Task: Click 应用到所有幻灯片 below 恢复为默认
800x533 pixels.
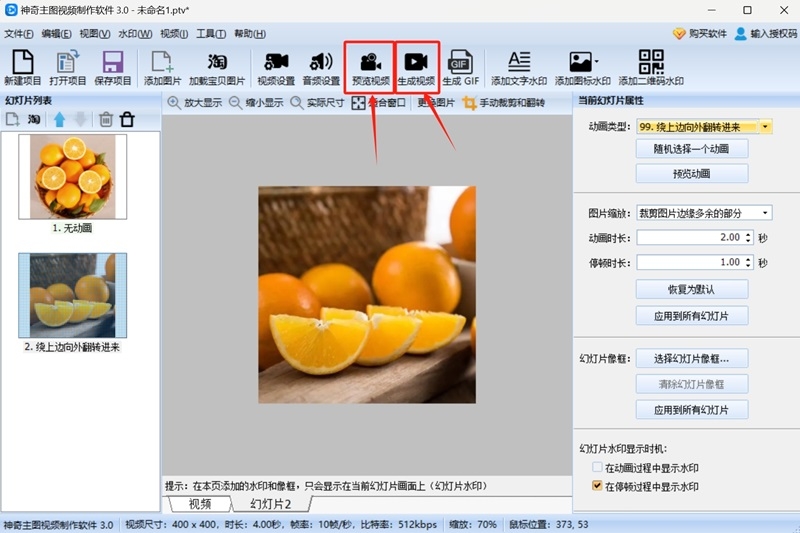Action: [692, 316]
